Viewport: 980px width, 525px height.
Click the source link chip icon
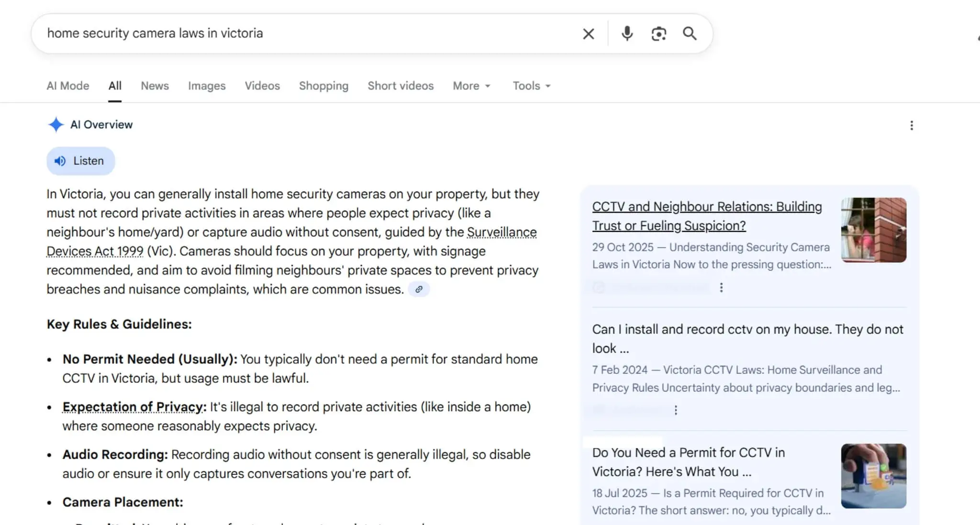coord(419,289)
